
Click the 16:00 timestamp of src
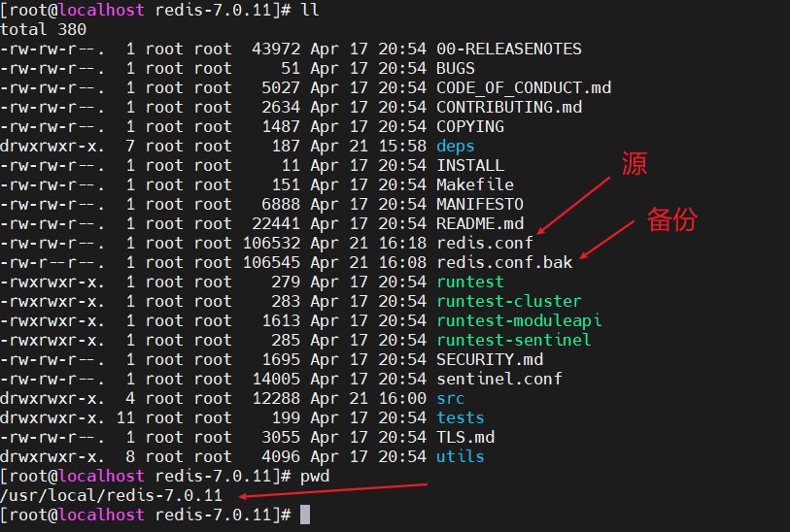tap(402, 398)
